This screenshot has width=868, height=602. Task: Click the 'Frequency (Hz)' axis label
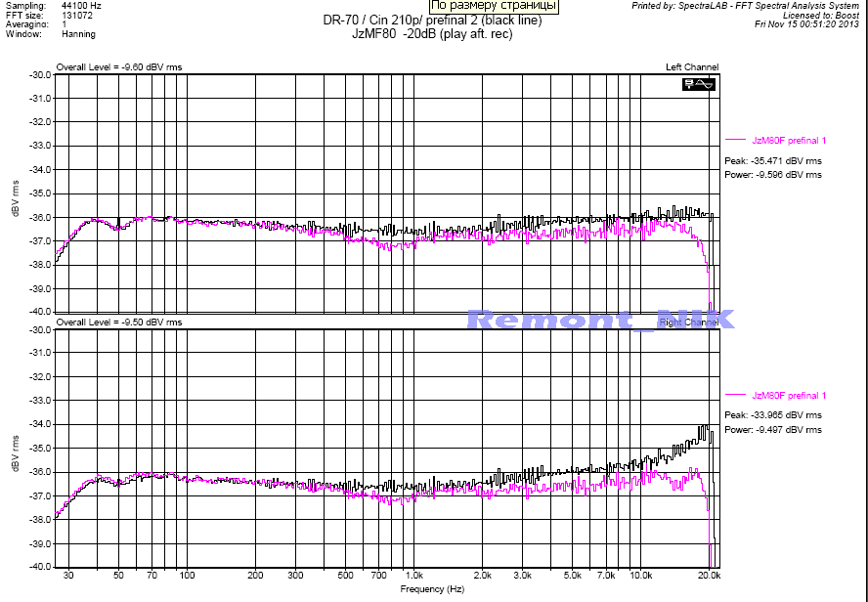(x=431, y=590)
